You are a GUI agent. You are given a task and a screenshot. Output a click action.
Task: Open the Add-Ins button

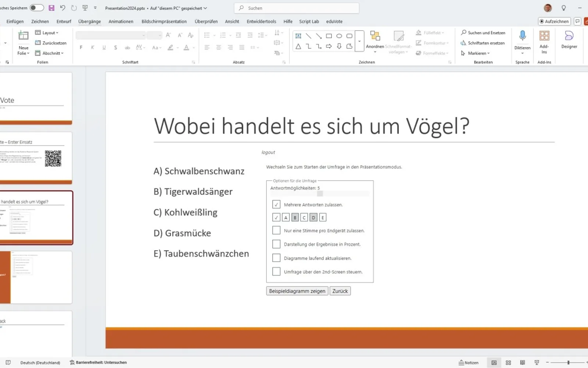coord(544,42)
